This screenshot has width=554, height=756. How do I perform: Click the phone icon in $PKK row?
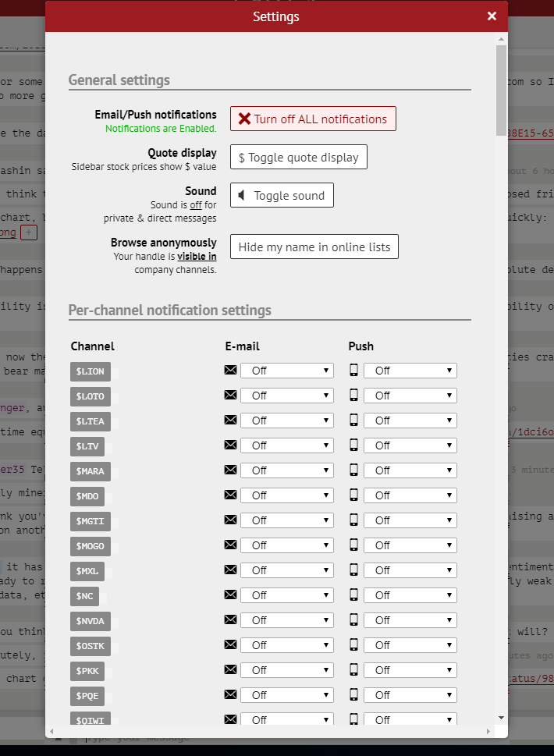pyautogui.click(x=354, y=669)
